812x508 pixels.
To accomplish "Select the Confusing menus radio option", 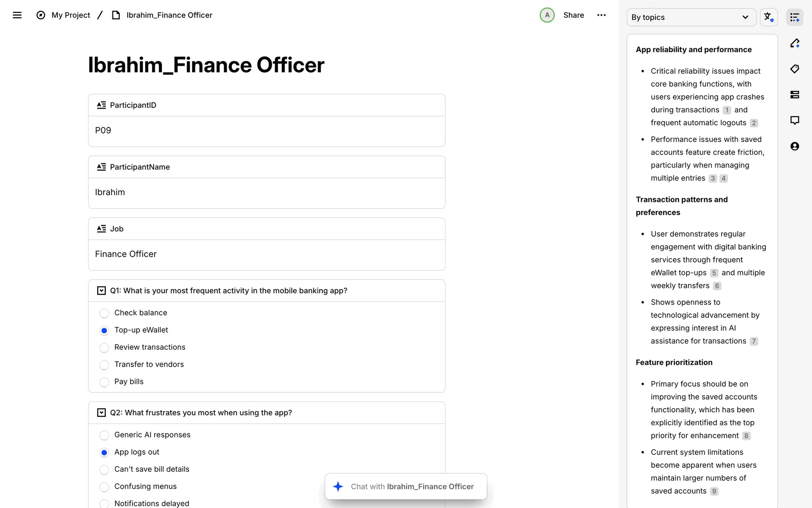I will 104,487.
